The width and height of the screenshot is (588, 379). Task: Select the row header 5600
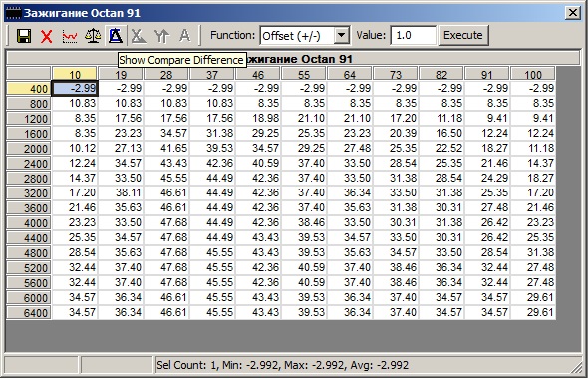point(29,283)
